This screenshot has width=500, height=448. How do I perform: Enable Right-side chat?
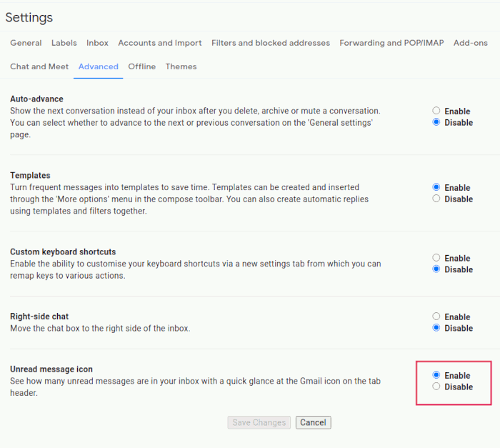tap(436, 317)
